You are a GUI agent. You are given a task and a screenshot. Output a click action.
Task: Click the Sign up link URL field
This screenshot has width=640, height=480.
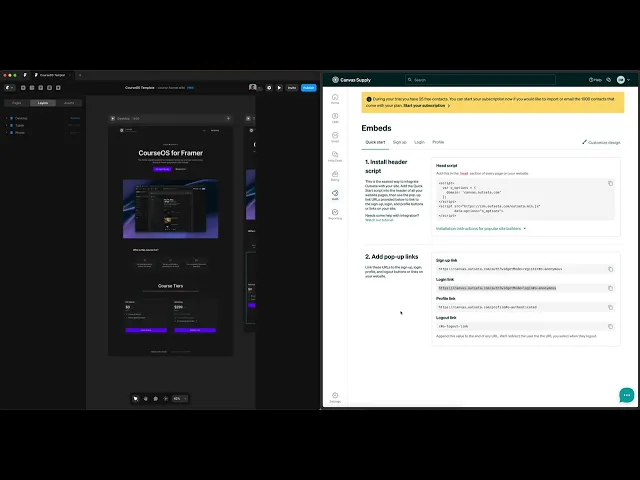tap(525, 269)
